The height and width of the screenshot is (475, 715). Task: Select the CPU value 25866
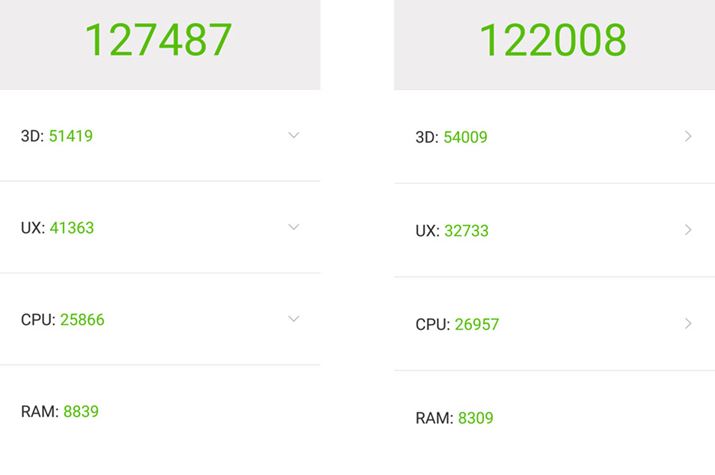pos(82,320)
